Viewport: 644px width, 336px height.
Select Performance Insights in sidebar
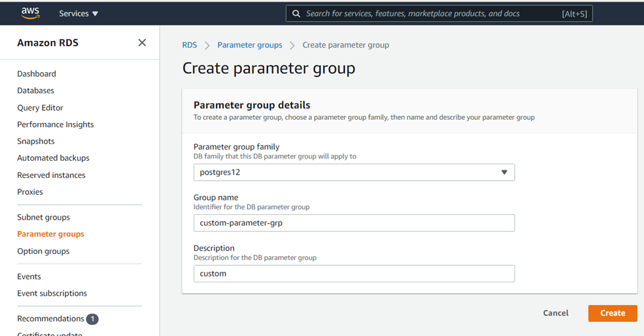tap(55, 124)
